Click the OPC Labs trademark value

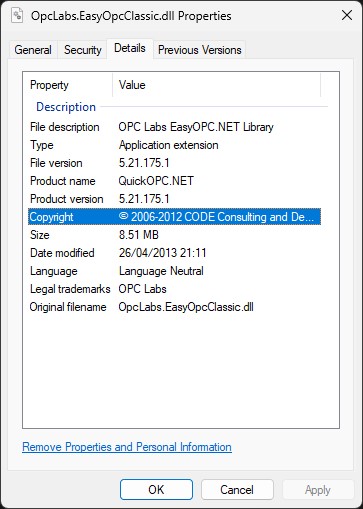pyautogui.click(x=142, y=289)
